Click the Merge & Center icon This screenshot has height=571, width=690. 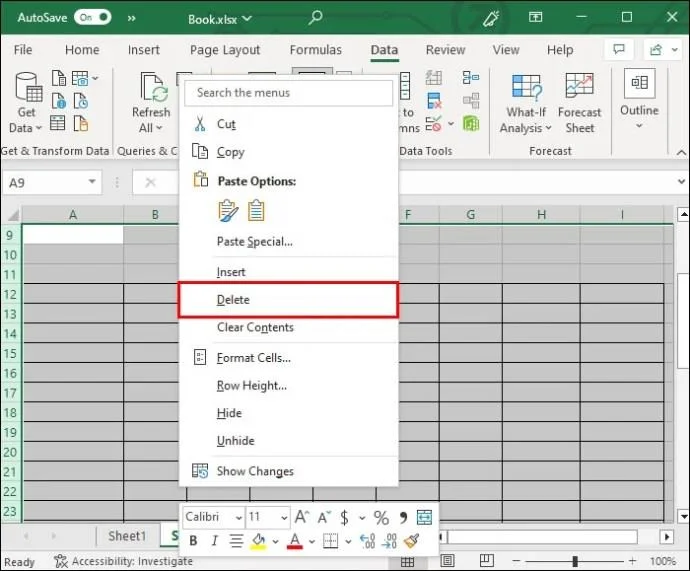[x=424, y=517]
